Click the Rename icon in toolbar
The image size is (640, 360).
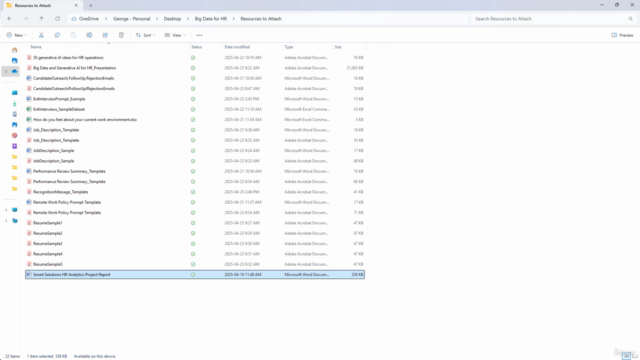tap(89, 35)
